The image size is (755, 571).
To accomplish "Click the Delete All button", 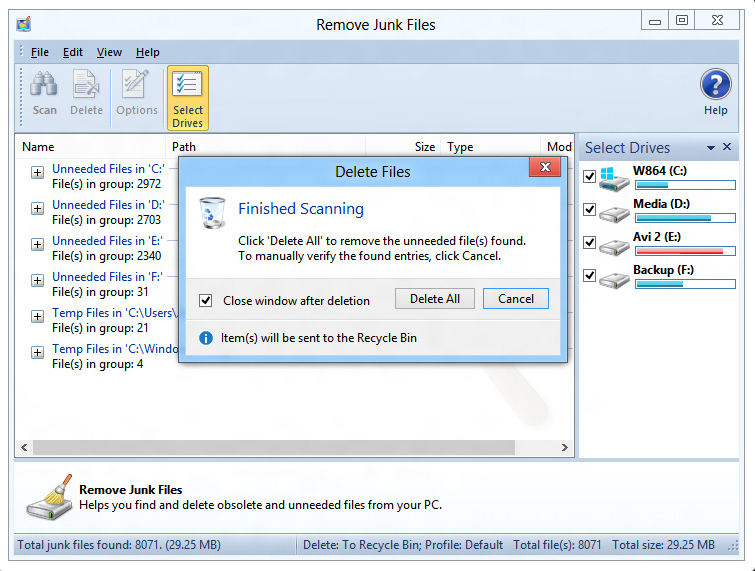I will click(x=435, y=299).
